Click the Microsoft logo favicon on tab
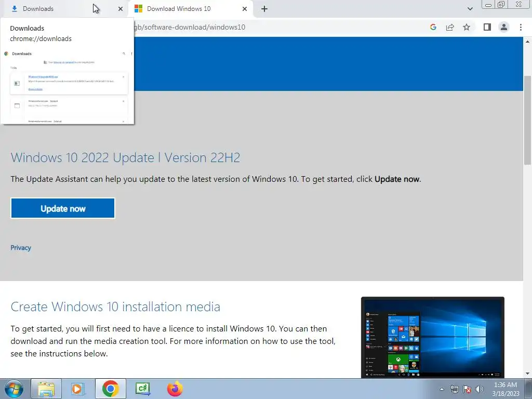This screenshot has width=532, height=399. click(138, 9)
